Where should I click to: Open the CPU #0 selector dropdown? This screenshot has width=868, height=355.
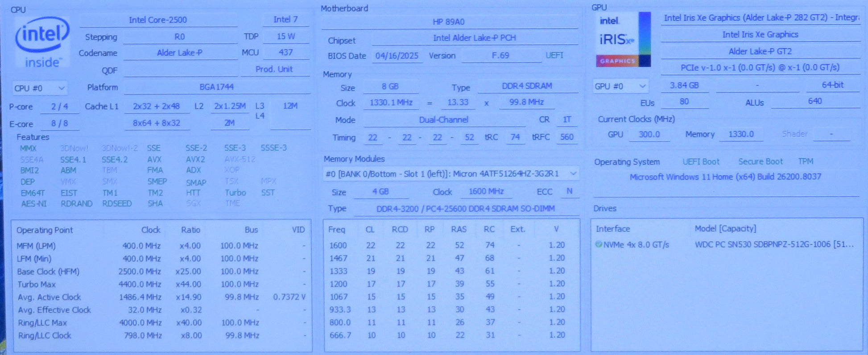40,88
